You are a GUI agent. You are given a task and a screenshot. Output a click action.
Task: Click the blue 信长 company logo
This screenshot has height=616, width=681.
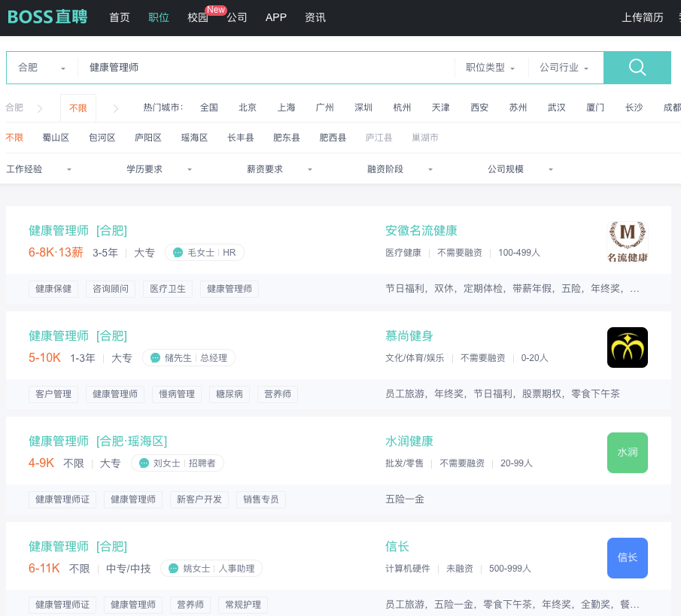[627, 558]
